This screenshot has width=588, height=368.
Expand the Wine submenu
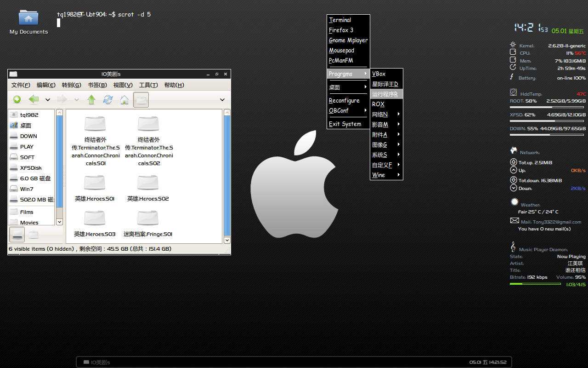[x=386, y=175]
